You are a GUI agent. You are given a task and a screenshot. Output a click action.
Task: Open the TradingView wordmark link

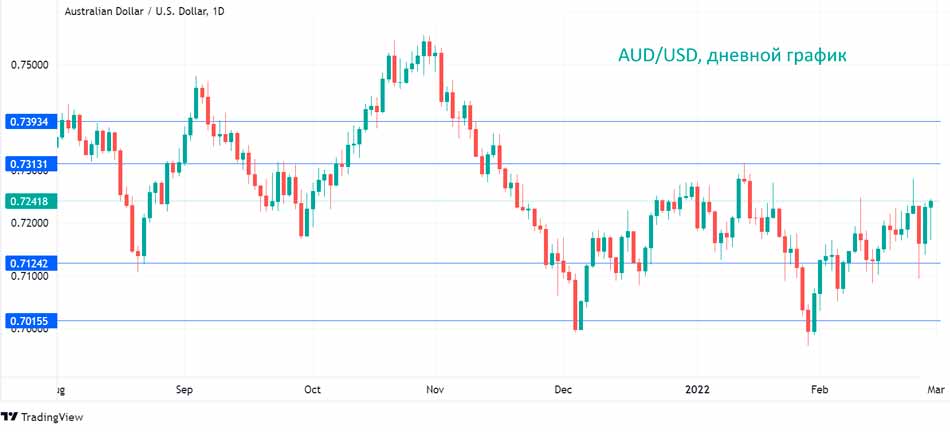(x=53, y=416)
